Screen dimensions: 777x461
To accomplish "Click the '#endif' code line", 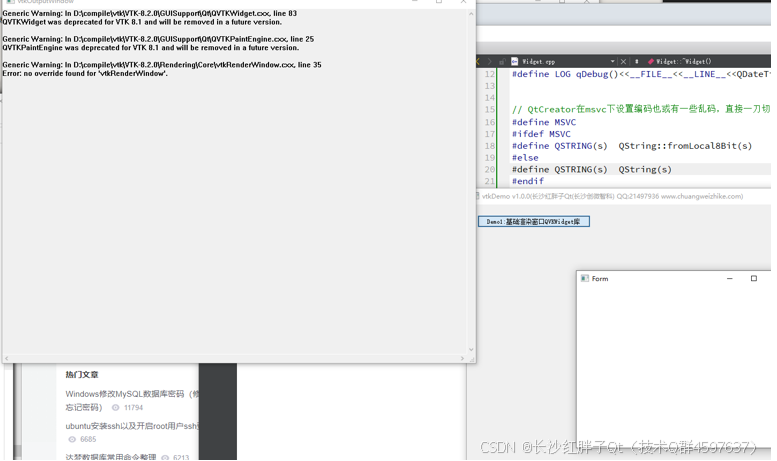I will tap(527, 181).
